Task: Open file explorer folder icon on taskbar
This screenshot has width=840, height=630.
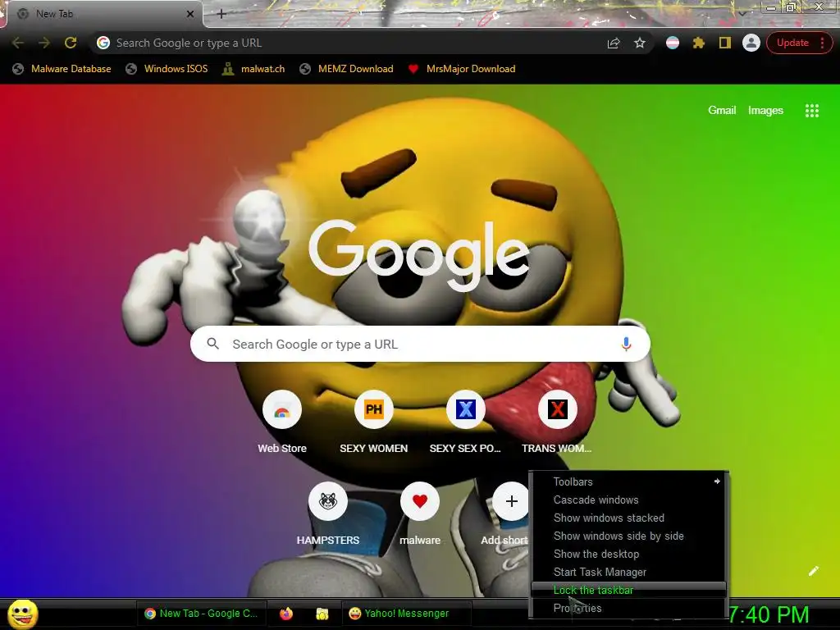Action: [322, 614]
